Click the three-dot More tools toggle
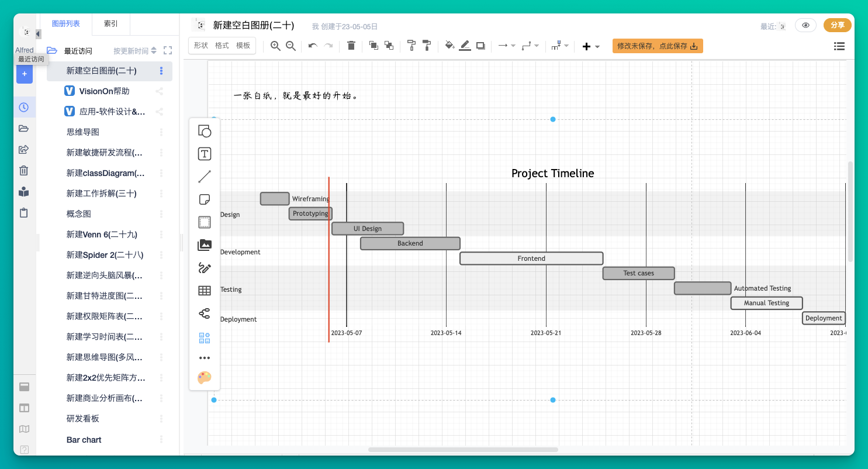The height and width of the screenshot is (469, 868). point(205,357)
